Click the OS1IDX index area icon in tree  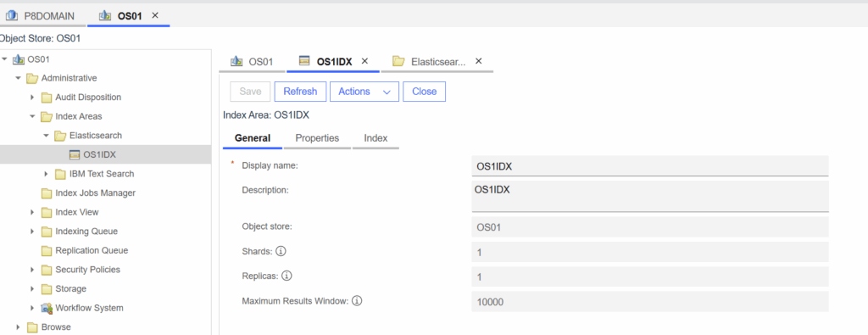(x=75, y=154)
